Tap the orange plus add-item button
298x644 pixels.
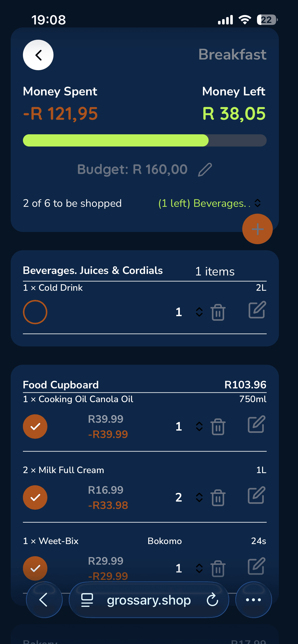[x=257, y=229]
